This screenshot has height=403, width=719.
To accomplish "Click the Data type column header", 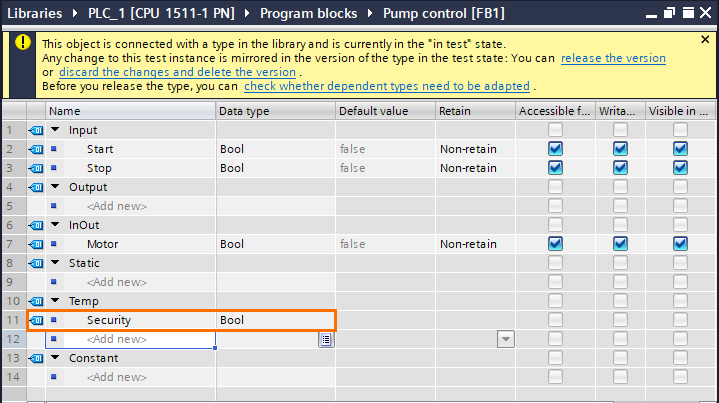I will click(276, 111).
